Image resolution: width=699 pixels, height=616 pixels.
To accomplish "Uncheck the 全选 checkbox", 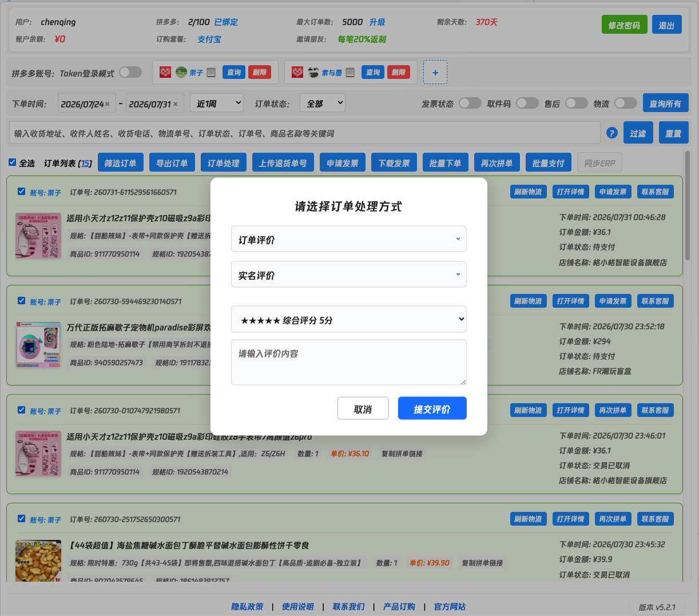I will (x=12, y=162).
